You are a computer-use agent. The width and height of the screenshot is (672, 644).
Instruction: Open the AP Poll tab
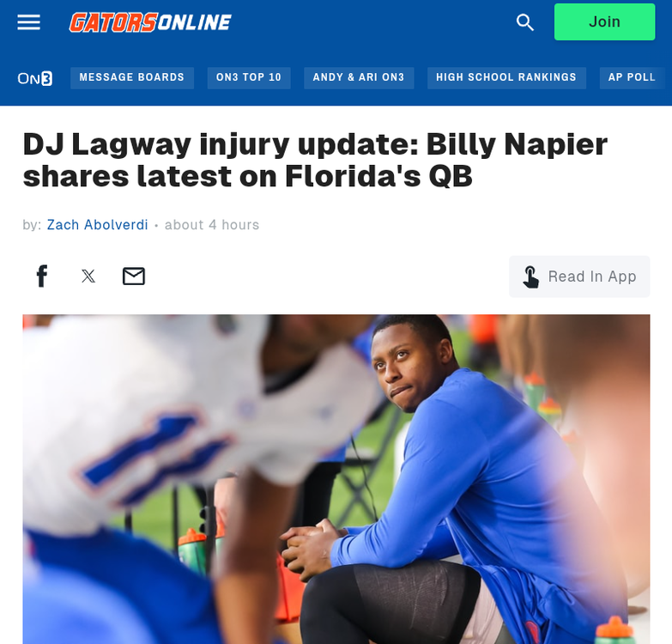633,77
